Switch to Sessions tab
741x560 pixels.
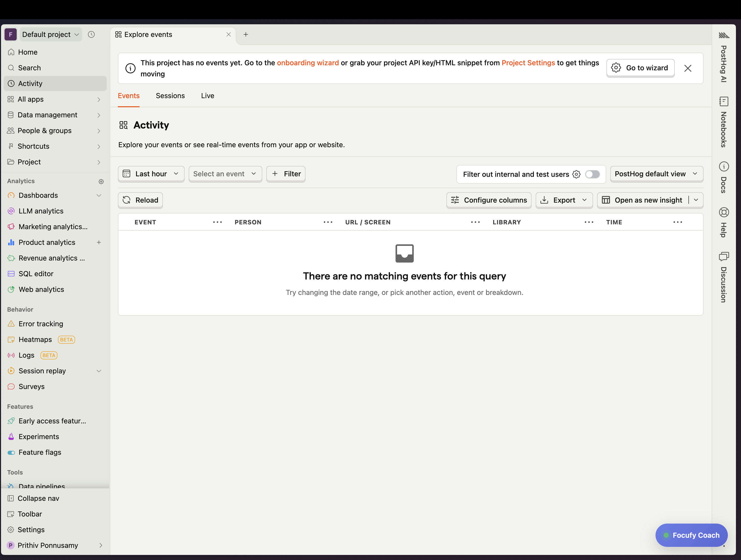pos(170,96)
